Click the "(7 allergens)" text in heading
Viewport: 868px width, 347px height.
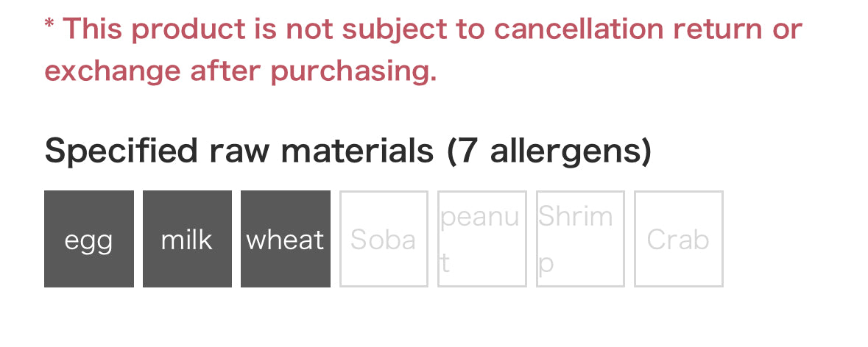click(x=549, y=151)
